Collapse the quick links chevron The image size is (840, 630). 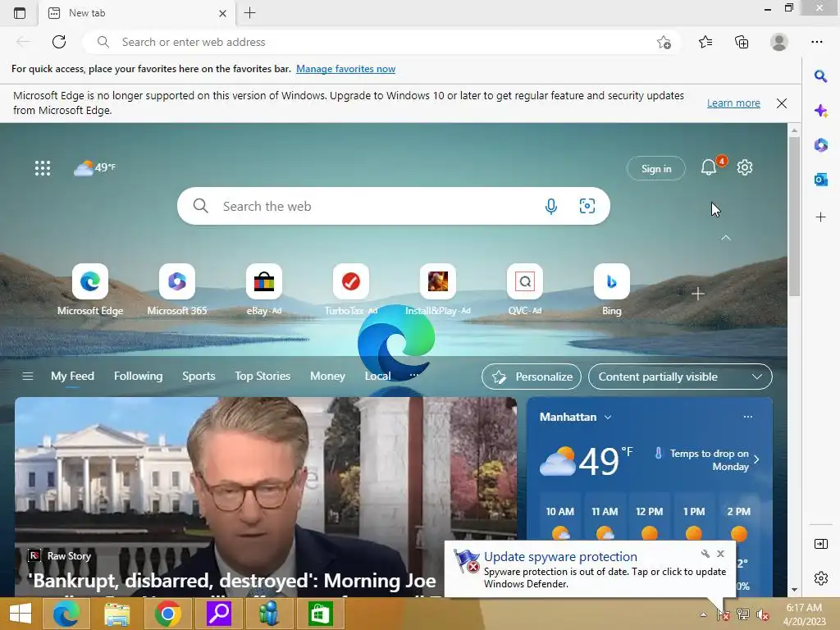tap(726, 237)
